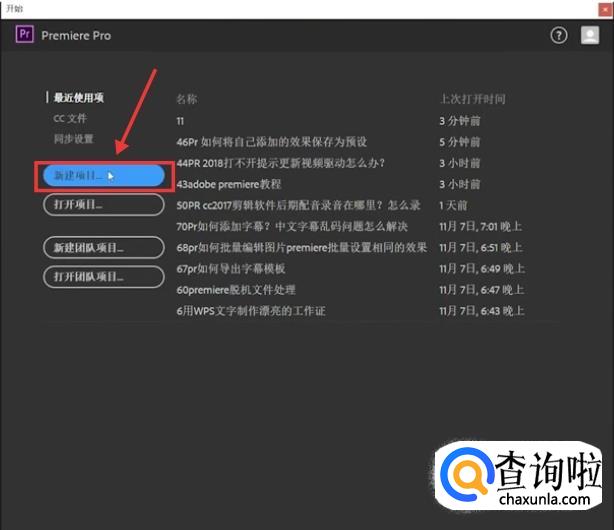The height and width of the screenshot is (530, 614).
Task: Click the 5 分钟前 timestamp
Action: pyautogui.click(x=460, y=142)
